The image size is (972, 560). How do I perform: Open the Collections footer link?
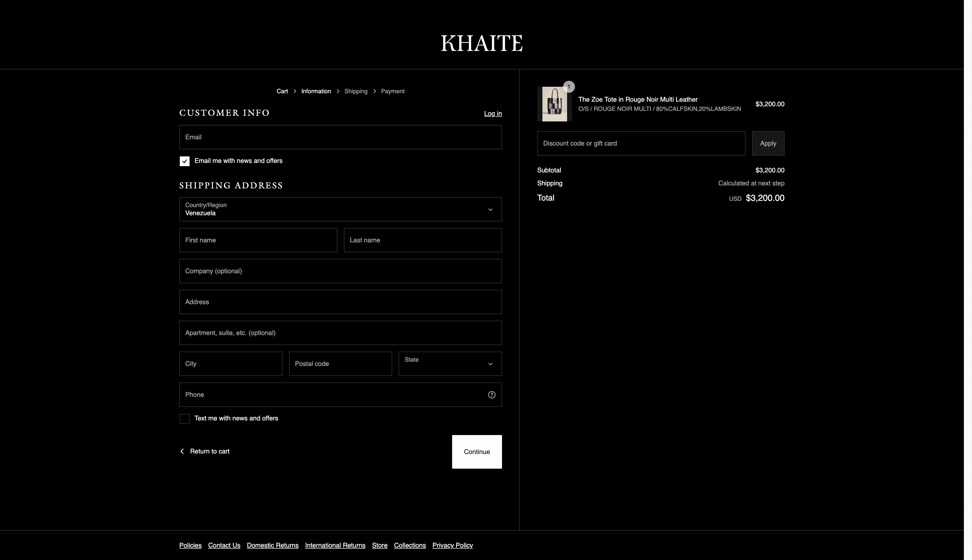(x=410, y=545)
